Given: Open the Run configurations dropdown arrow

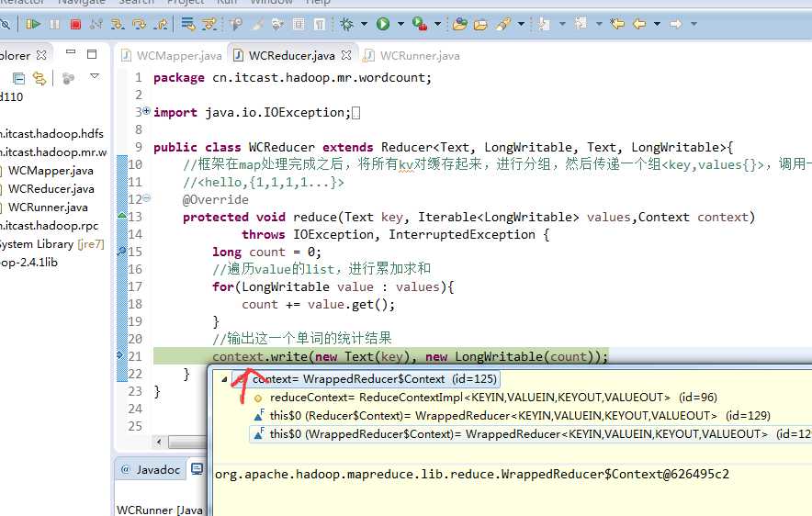Looking at the screenshot, I should click(400, 24).
